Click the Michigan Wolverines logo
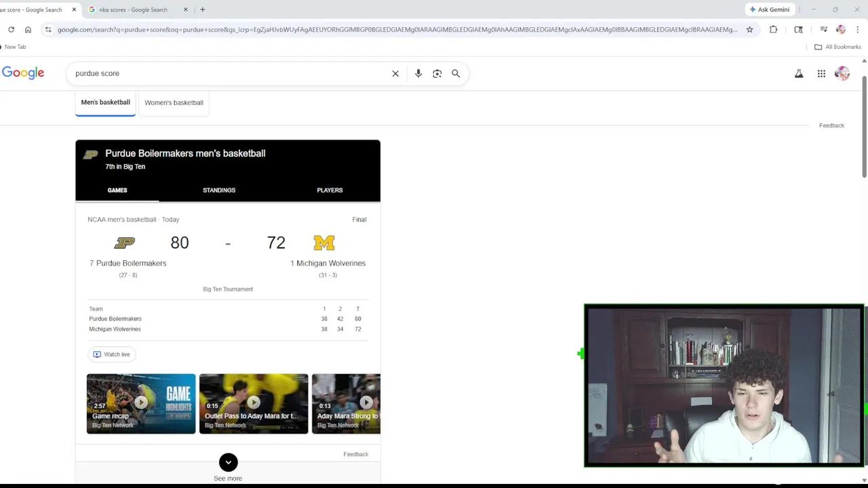Image resolution: width=868 pixels, height=488 pixels. (x=324, y=242)
